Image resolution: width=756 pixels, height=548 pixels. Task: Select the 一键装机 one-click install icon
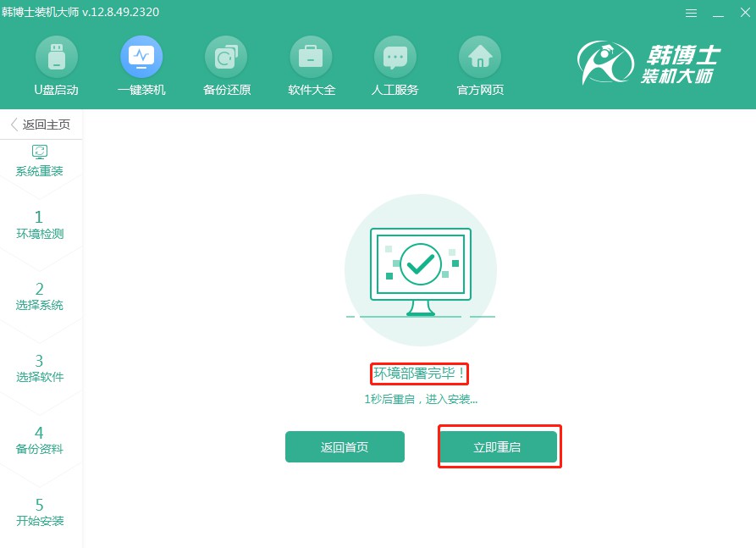(x=141, y=58)
